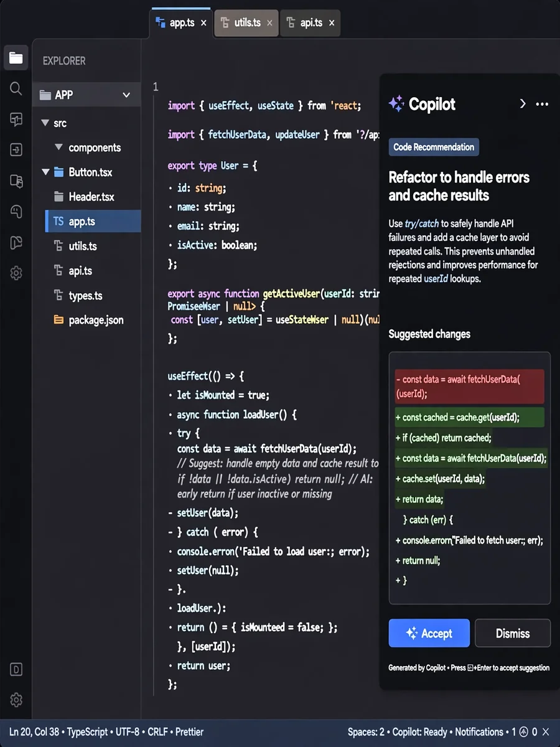Click the 'Prettier' status entry

pyautogui.click(x=190, y=732)
